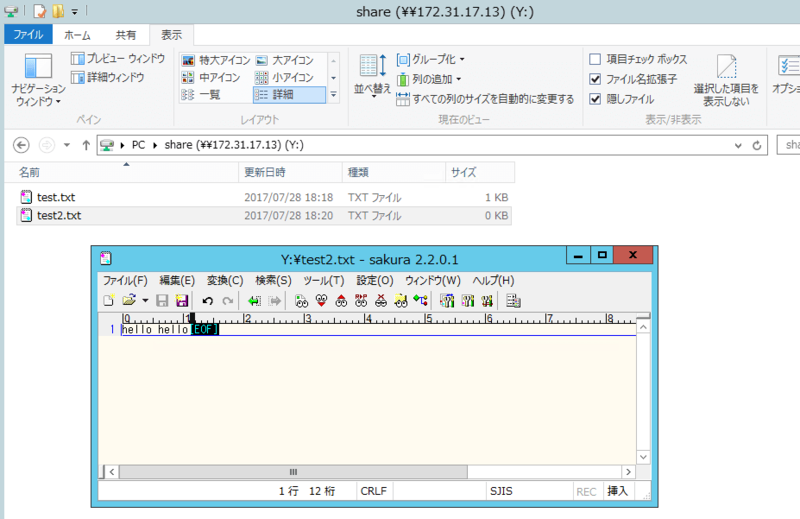
Task: Toggle the 挿入 insert mode indicator
Action: click(617, 491)
